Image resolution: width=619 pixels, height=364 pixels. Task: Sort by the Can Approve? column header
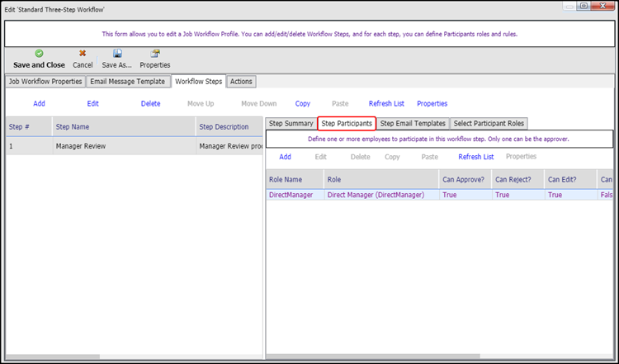click(x=465, y=180)
